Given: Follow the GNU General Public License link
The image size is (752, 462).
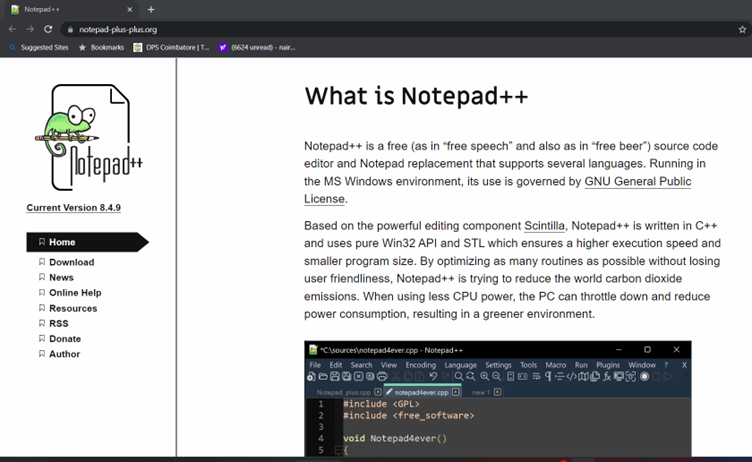Looking at the screenshot, I should point(637,181).
